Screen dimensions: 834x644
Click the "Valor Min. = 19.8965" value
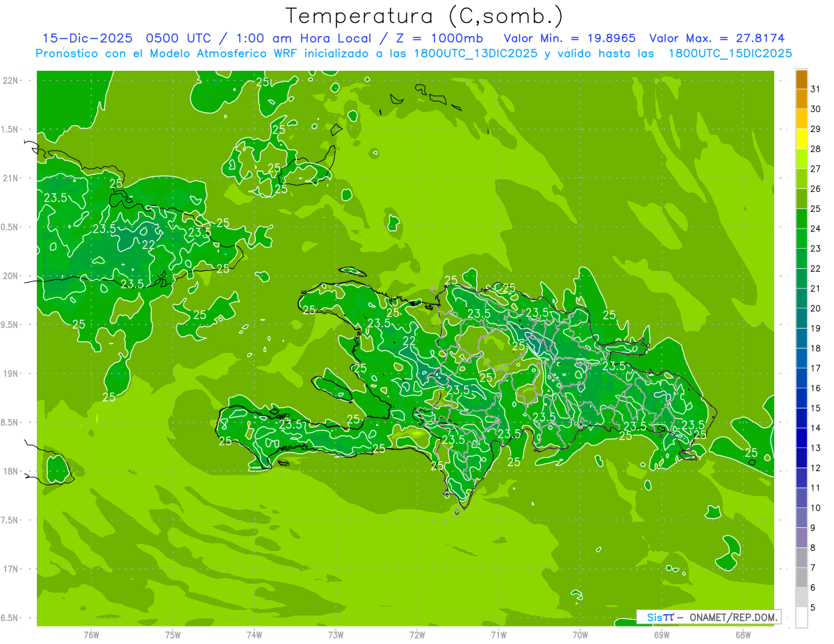pyautogui.click(x=570, y=38)
